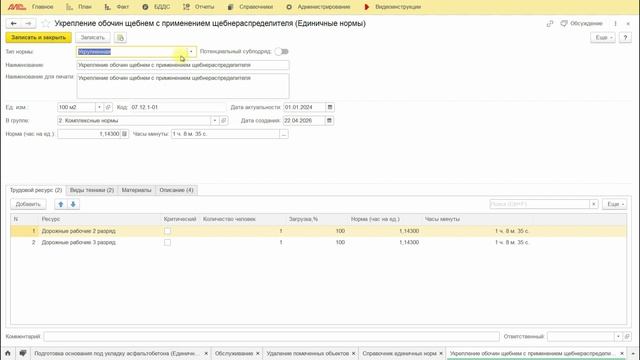Go back with the left arrow
This screenshot has height=360, width=640.
[13, 24]
